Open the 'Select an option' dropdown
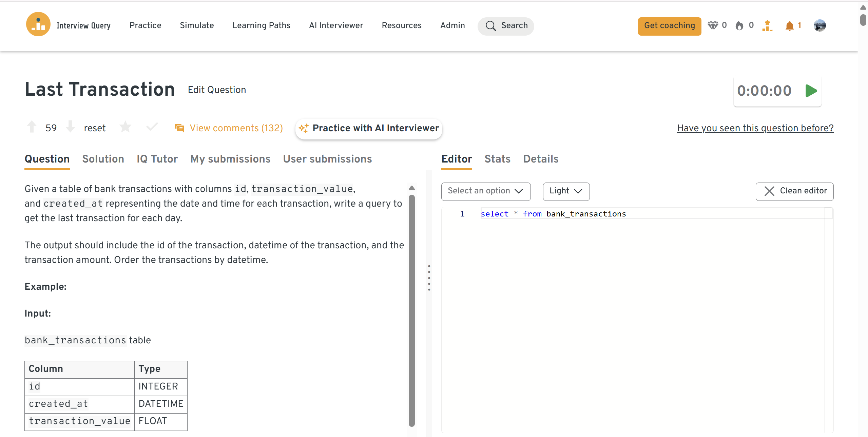The width and height of the screenshot is (868, 437). point(485,191)
